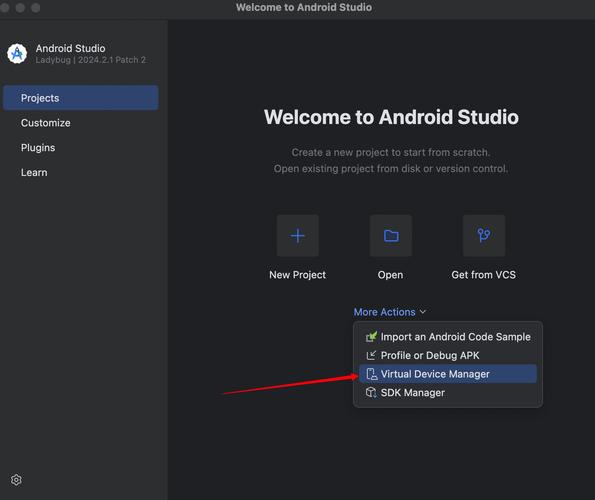Click the Open folder icon

[391, 236]
